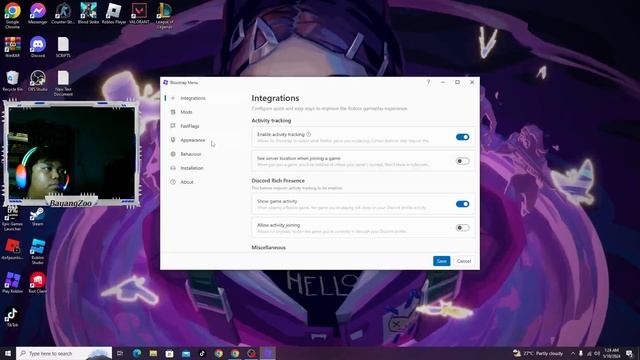Viewport: 640px width, 360px height.
Task: Open the Mail app on taskbar
Action: click(186, 353)
